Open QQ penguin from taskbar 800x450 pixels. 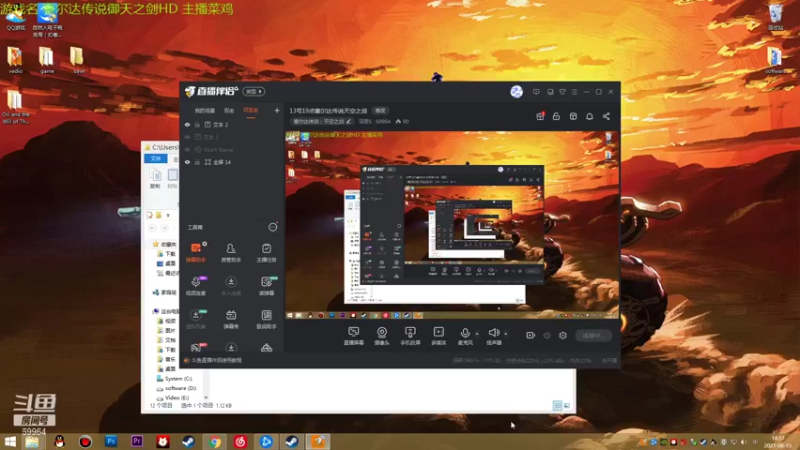click(x=59, y=441)
